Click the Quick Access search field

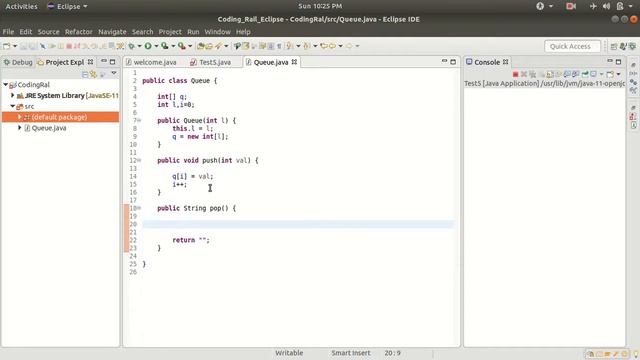tap(572, 46)
